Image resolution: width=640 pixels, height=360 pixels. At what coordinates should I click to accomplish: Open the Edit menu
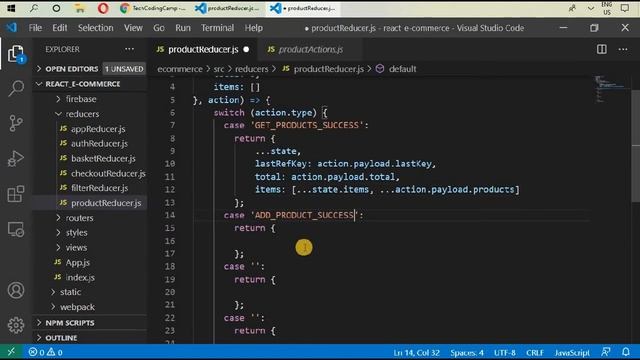point(60,28)
